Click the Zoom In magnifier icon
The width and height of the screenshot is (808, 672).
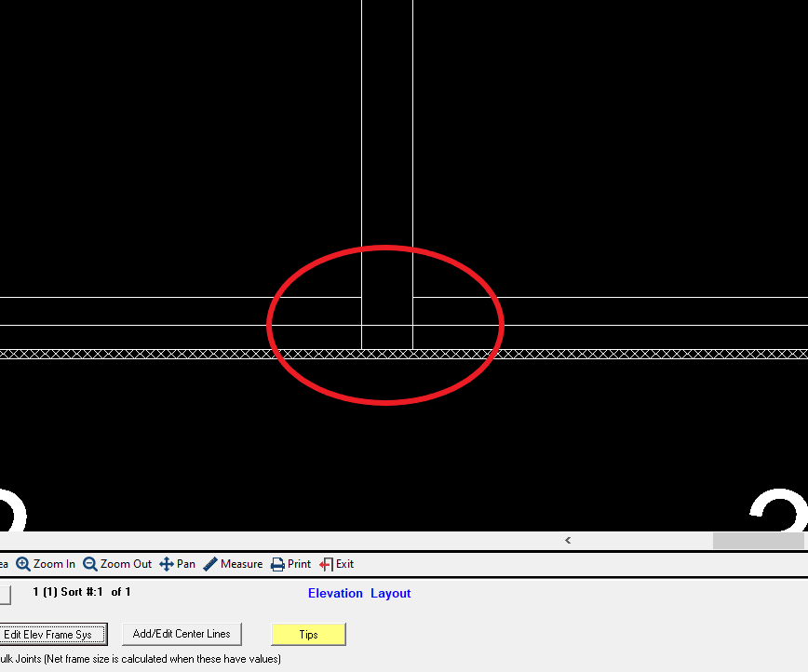[23, 564]
